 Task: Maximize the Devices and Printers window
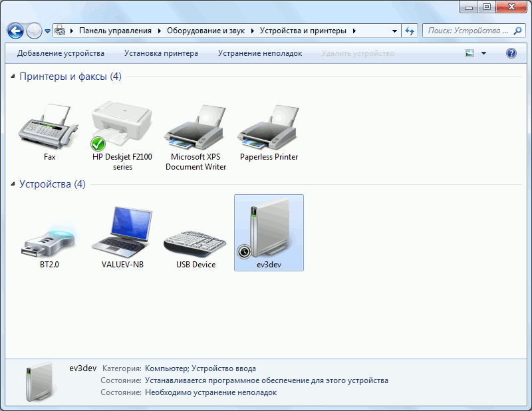click(x=487, y=7)
